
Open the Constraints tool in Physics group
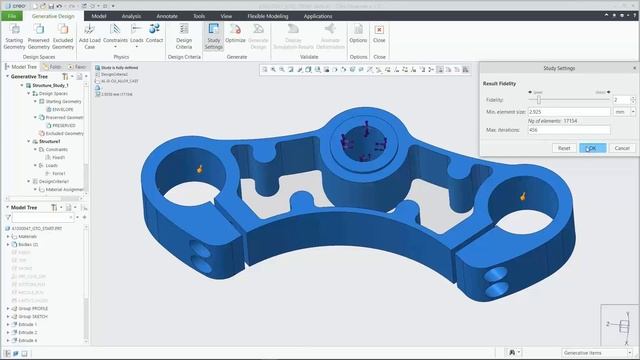[115, 36]
